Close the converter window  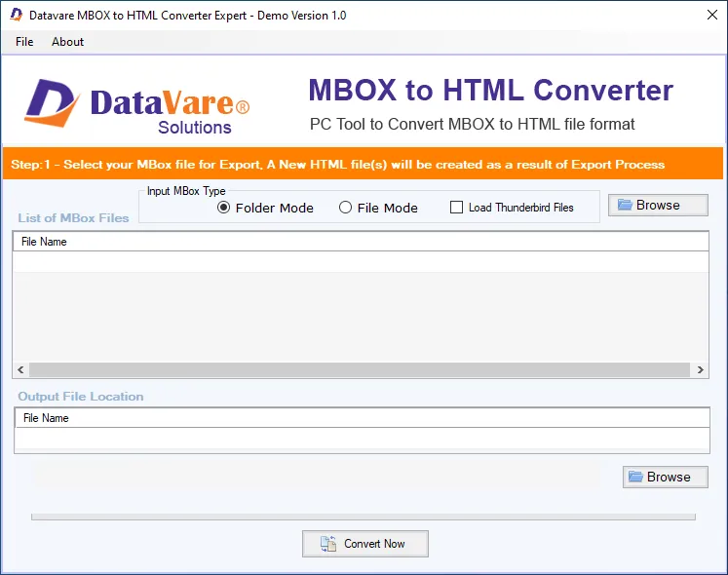(x=711, y=15)
